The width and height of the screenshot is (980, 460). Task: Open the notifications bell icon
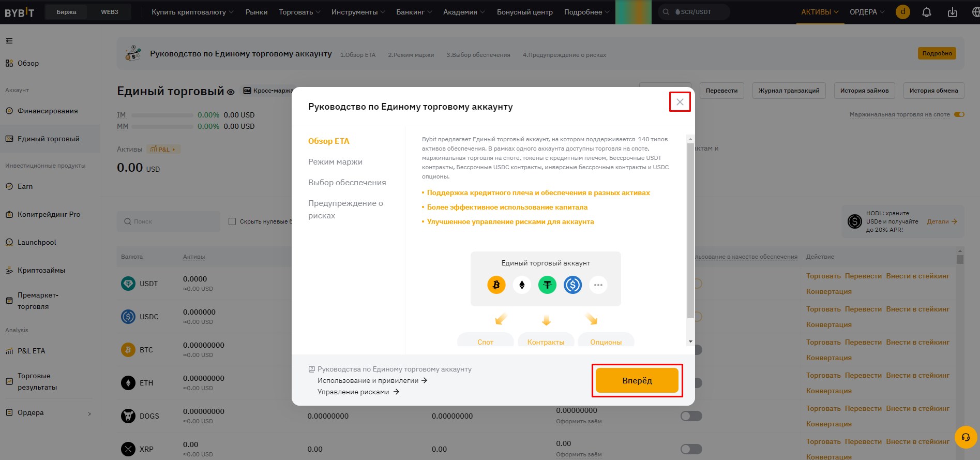coord(927,12)
